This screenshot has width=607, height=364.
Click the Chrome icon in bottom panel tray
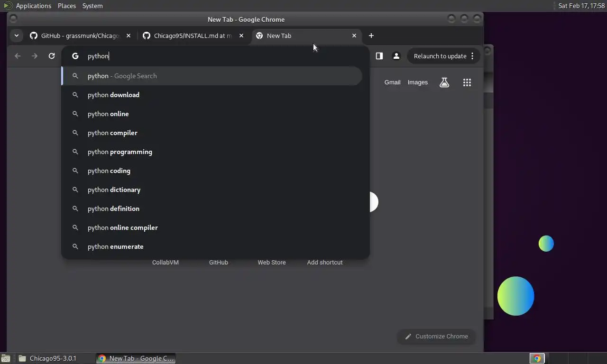tap(537, 358)
